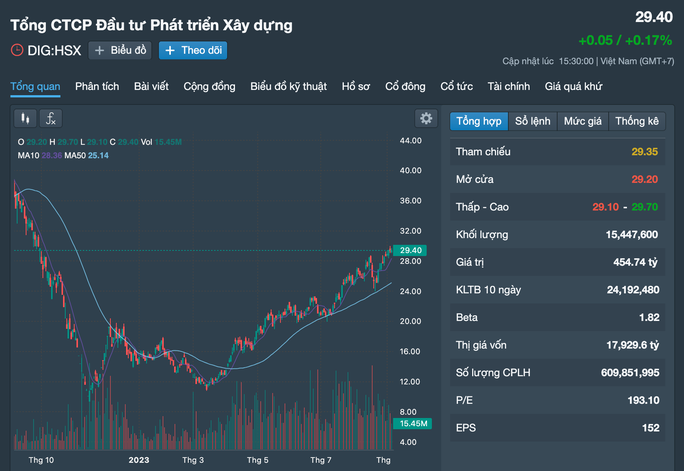The width and height of the screenshot is (684, 471).
Task: Open Biểu đồ kỹ thuật tab
Action: (289, 87)
